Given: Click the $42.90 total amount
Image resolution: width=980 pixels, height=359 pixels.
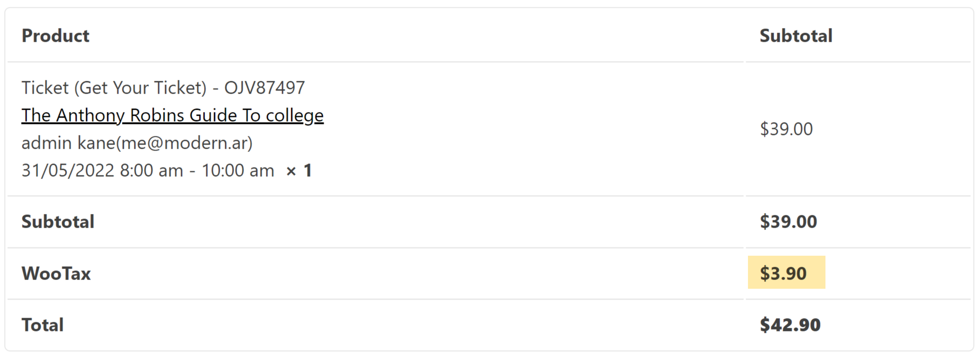Looking at the screenshot, I should point(790,325).
